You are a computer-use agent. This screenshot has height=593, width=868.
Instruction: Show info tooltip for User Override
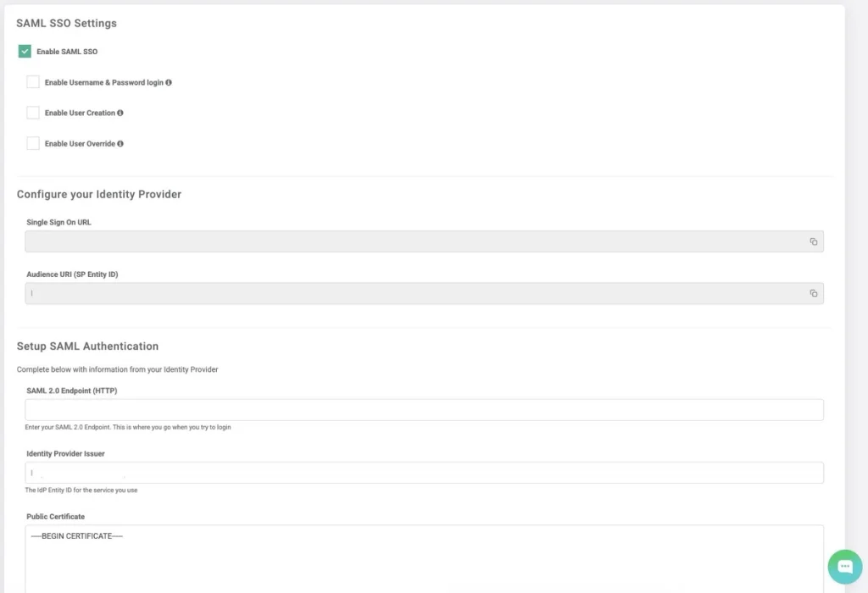(x=120, y=144)
